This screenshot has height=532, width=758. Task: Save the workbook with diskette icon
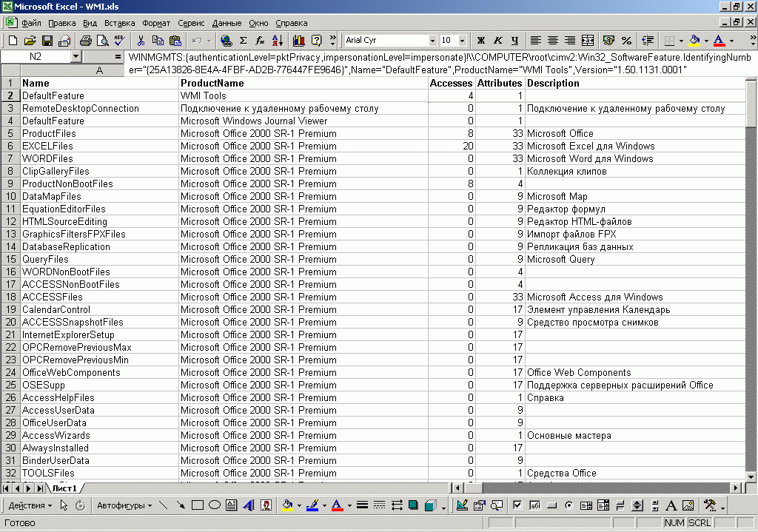click(47, 41)
